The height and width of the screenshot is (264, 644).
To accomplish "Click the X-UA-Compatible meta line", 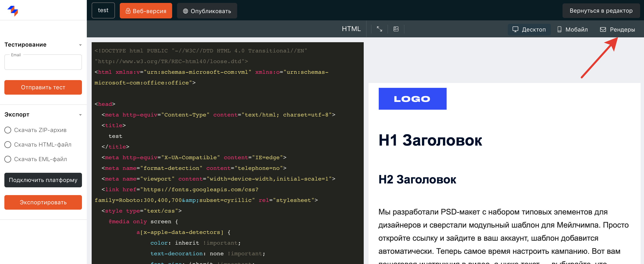I will [x=194, y=157].
